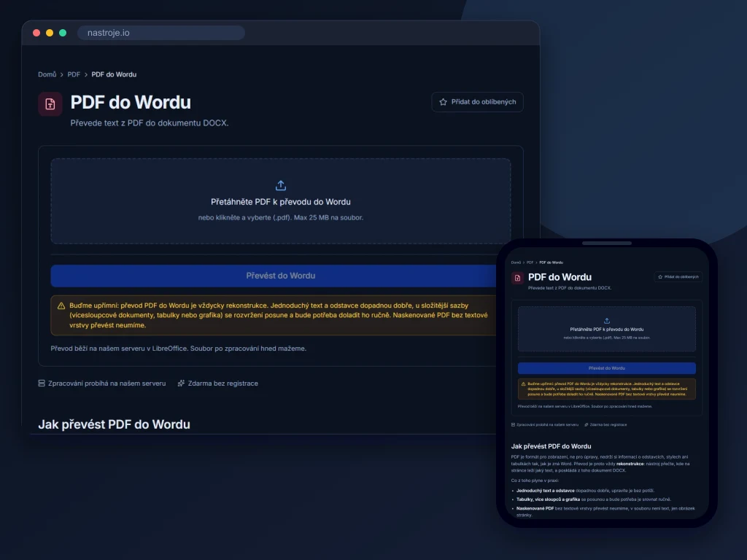Click the red PDF file icon in the phone mockup
The height and width of the screenshot is (560, 747).
pos(517,278)
